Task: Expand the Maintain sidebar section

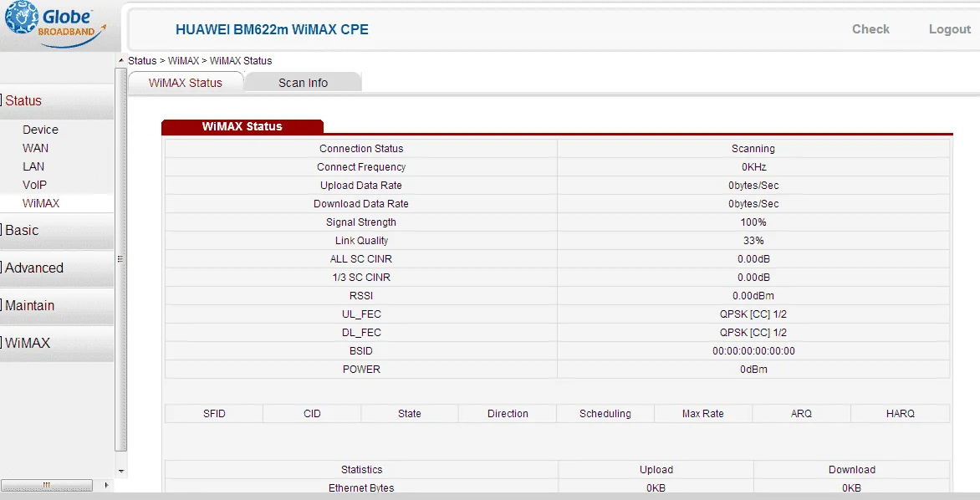Action: click(57, 306)
